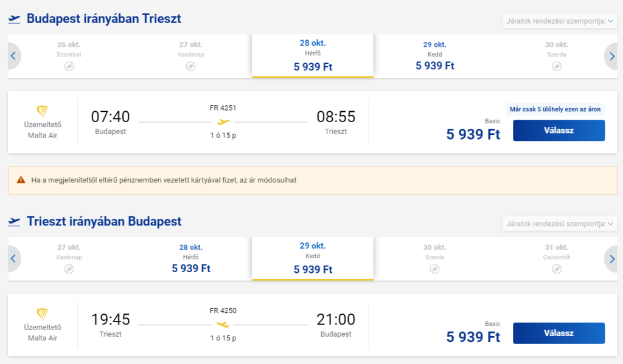This screenshot has height=364, width=623.
Task: Select the 28 okt. Hétfő return date tab
Action: (190, 259)
